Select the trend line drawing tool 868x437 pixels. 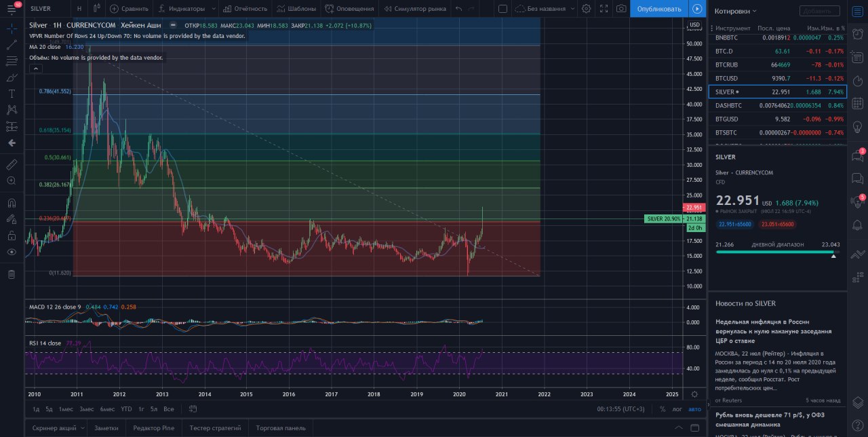[x=12, y=44]
